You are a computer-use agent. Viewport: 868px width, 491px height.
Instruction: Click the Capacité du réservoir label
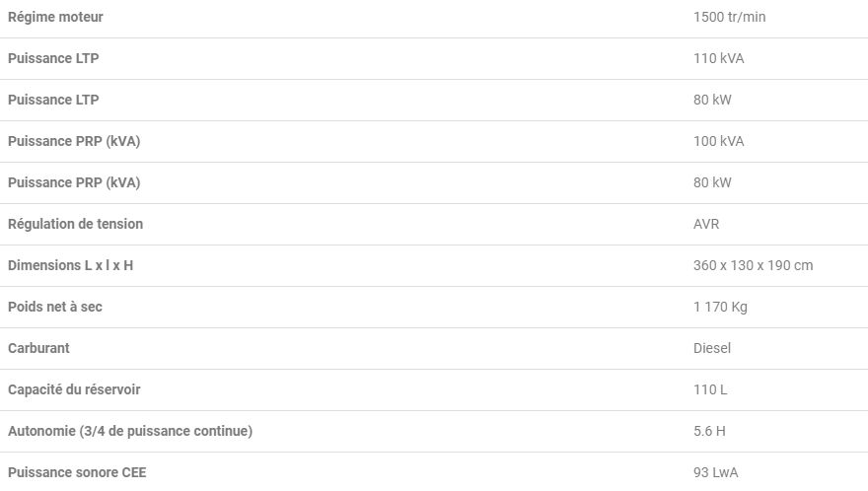pos(74,389)
